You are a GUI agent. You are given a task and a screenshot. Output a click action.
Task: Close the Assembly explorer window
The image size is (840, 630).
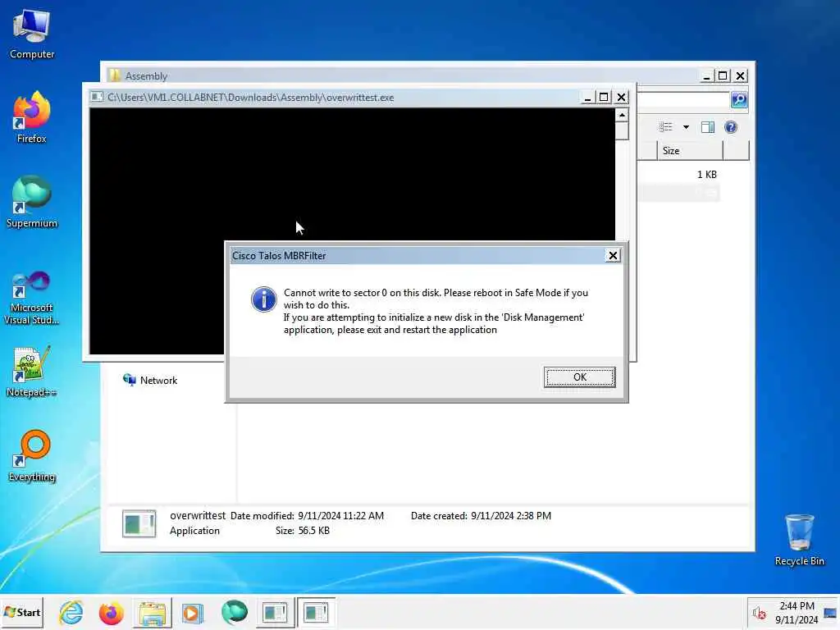click(x=740, y=76)
